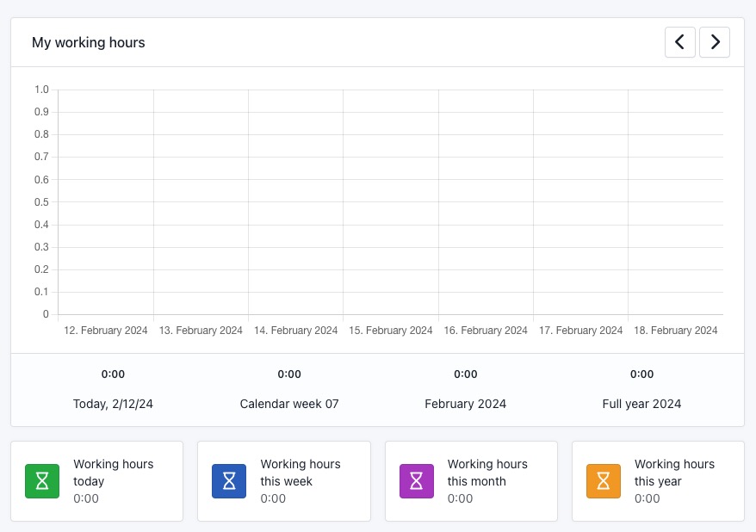Viewport: 756px width, 532px height.
Task: Click '12. February 2024' chart axis label
Action: coord(106,331)
